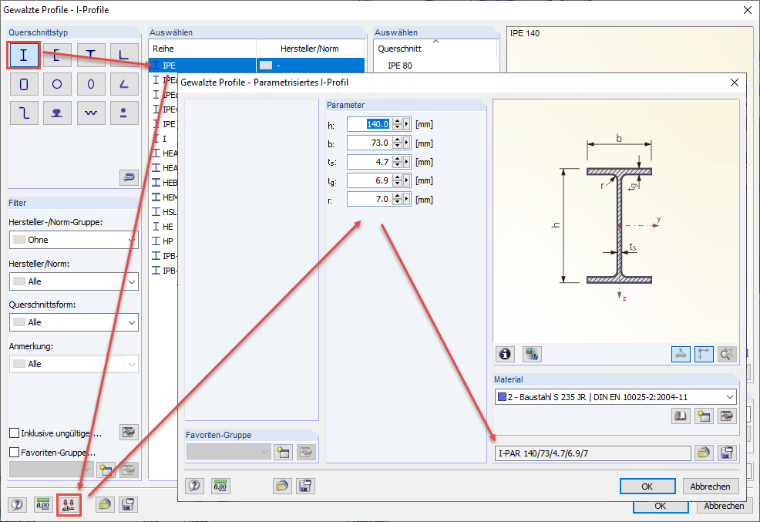
Task: Open parametric profile input button
Action: 68,505
